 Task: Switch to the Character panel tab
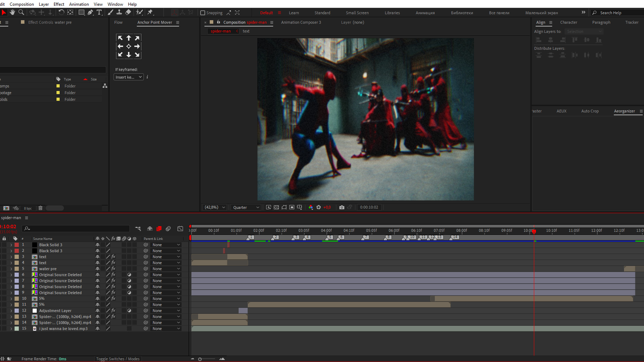(569, 22)
